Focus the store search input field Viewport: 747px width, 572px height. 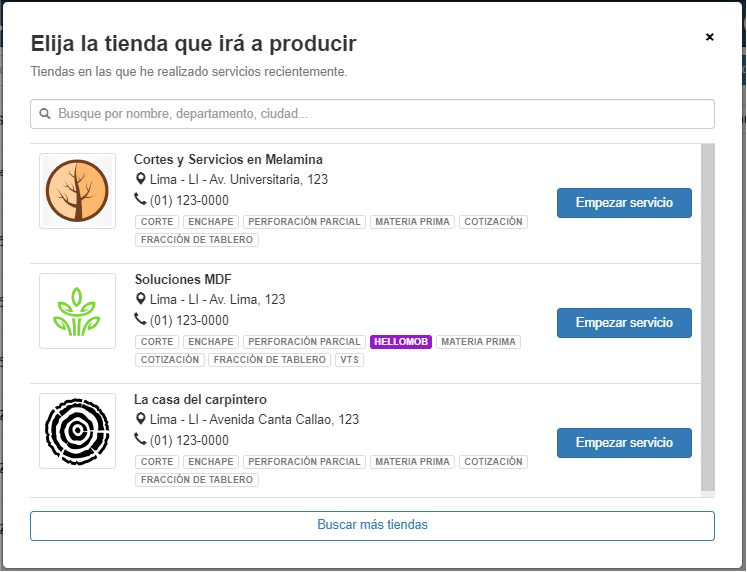[x=372, y=114]
